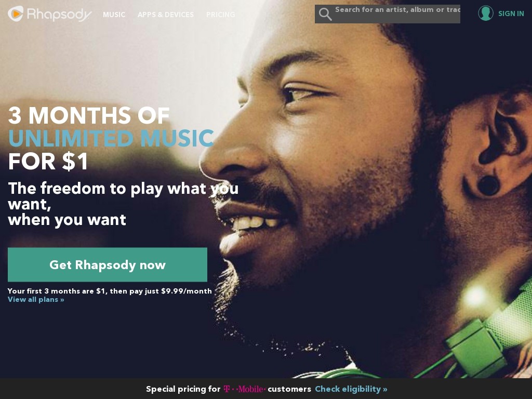The image size is (532, 399).
Task: Click the freedom to play tagline
Action: tap(123, 204)
